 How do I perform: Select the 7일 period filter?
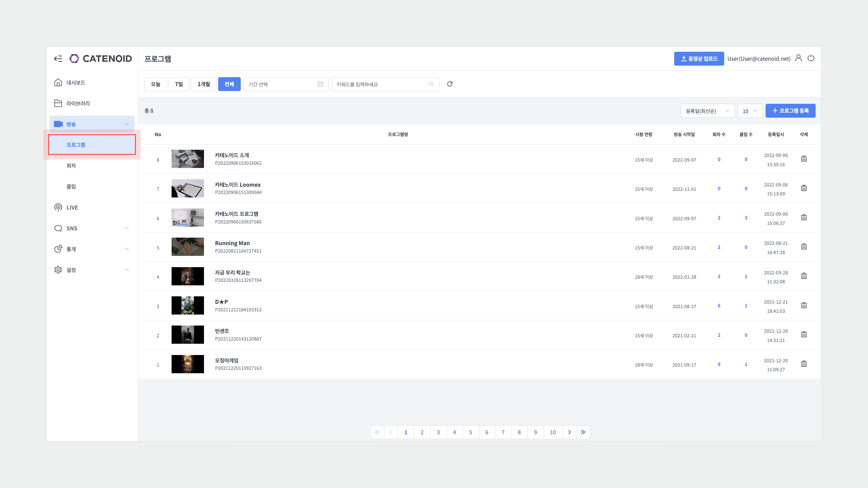coord(179,84)
